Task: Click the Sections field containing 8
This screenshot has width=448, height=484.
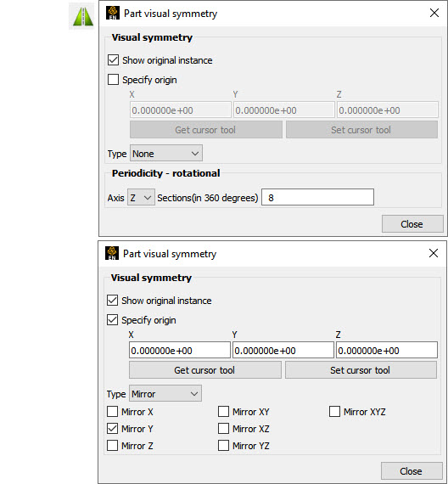Action: [x=317, y=197]
